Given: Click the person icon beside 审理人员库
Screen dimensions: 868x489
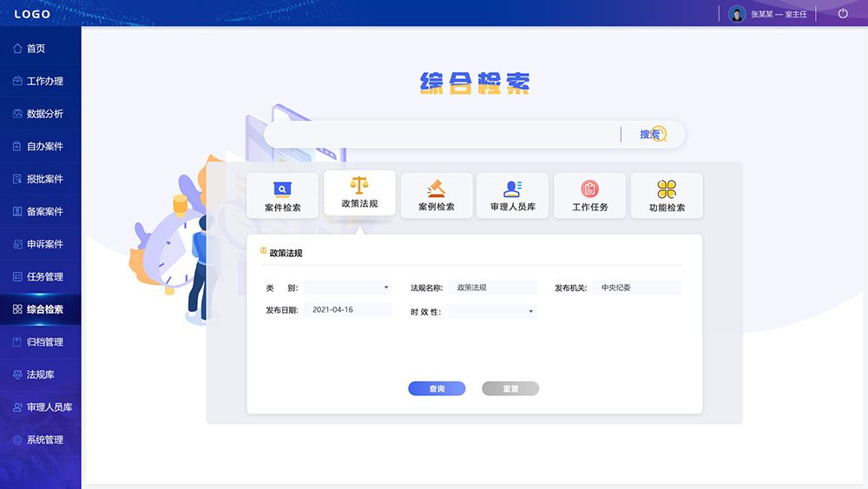Looking at the screenshot, I should click(x=17, y=407).
